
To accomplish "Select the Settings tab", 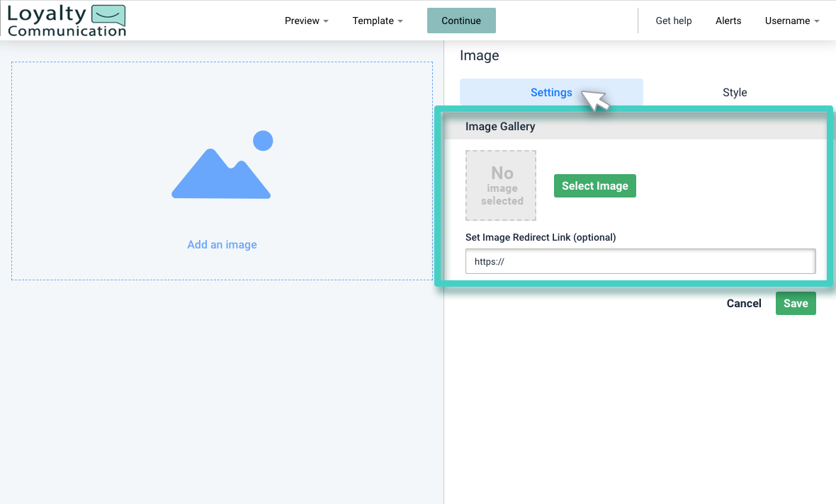I will click(551, 92).
